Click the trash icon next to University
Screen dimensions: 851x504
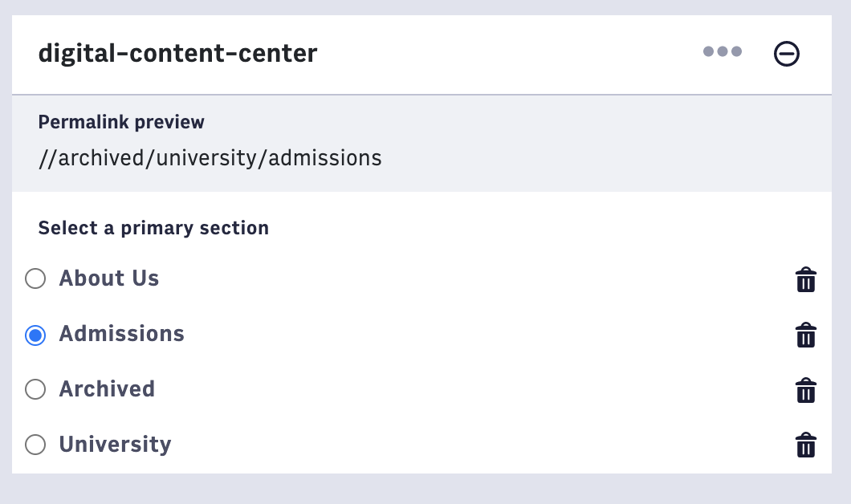tap(806, 445)
